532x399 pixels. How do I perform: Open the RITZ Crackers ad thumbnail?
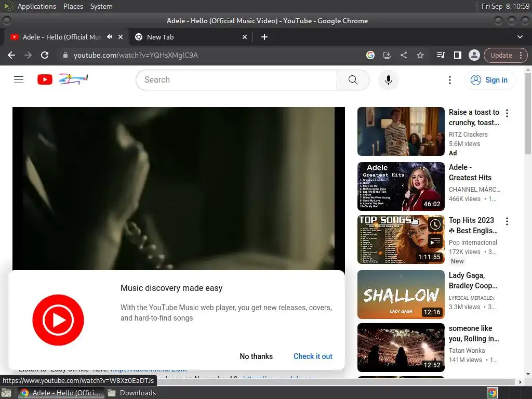[401, 131]
